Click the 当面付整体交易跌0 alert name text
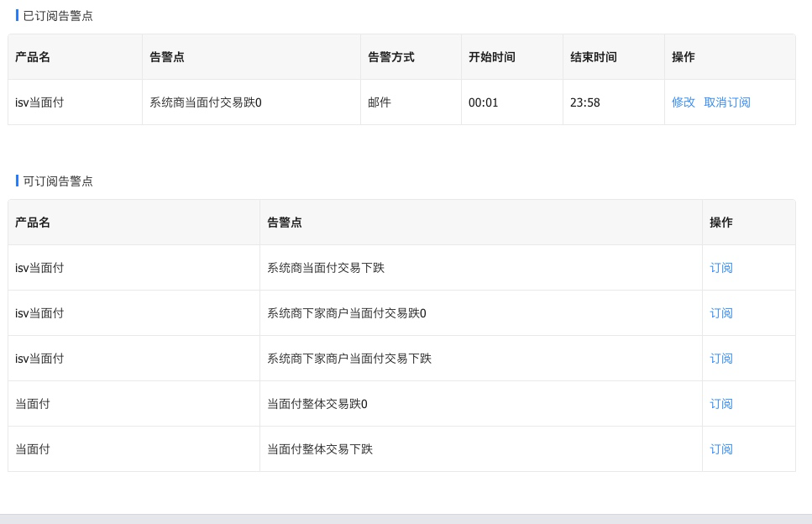 (x=317, y=404)
